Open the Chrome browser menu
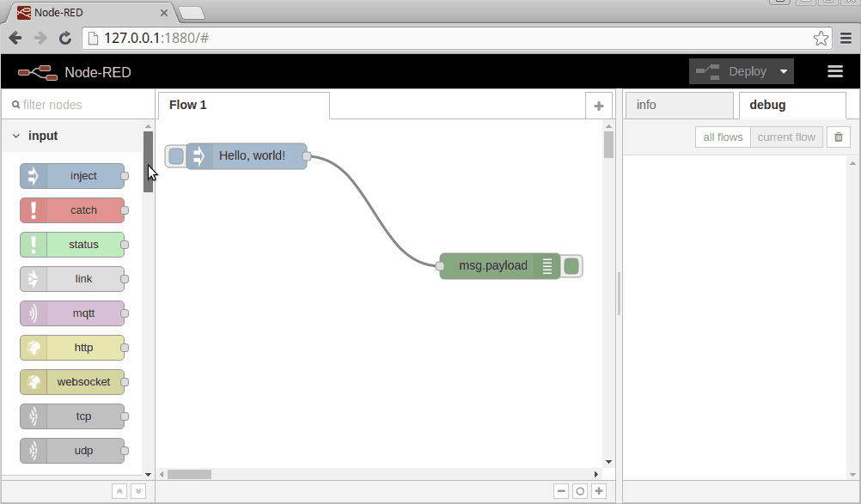The height and width of the screenshot is (504, 861). tap(846, 39)
